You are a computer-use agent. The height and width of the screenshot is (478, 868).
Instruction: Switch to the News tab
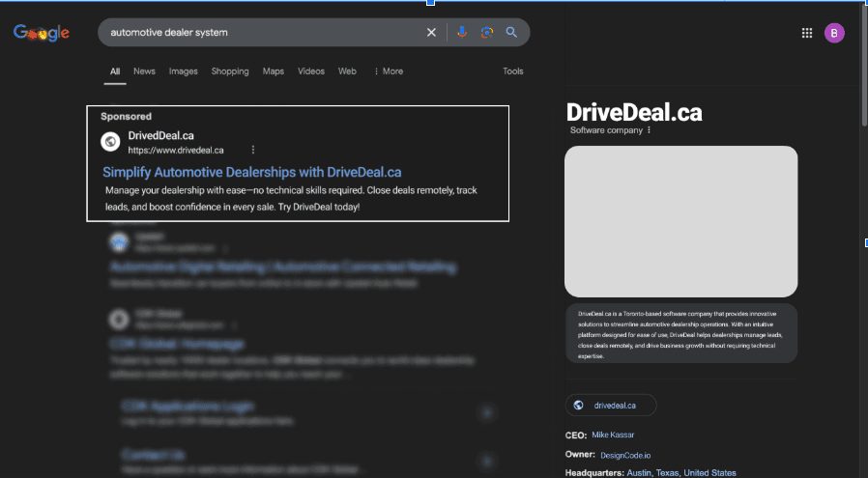(x=144, y=71)
